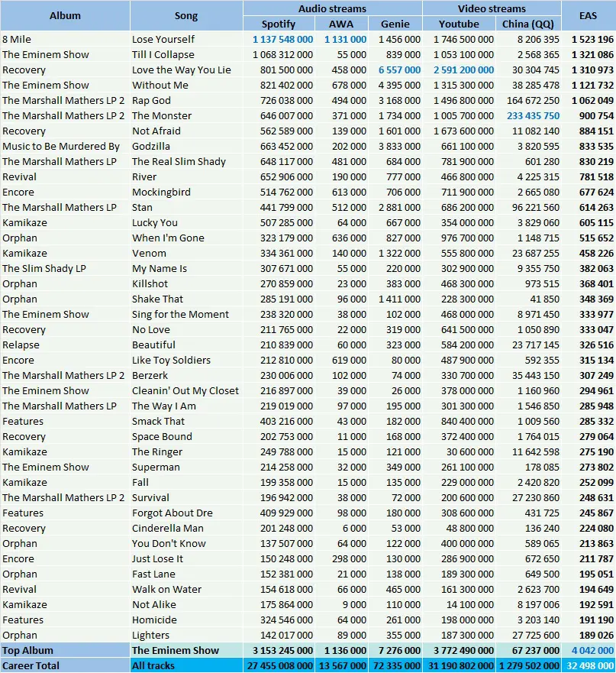Screen dimensions: 616x673
Task: Select the Stan song cell
Action: 186,207
